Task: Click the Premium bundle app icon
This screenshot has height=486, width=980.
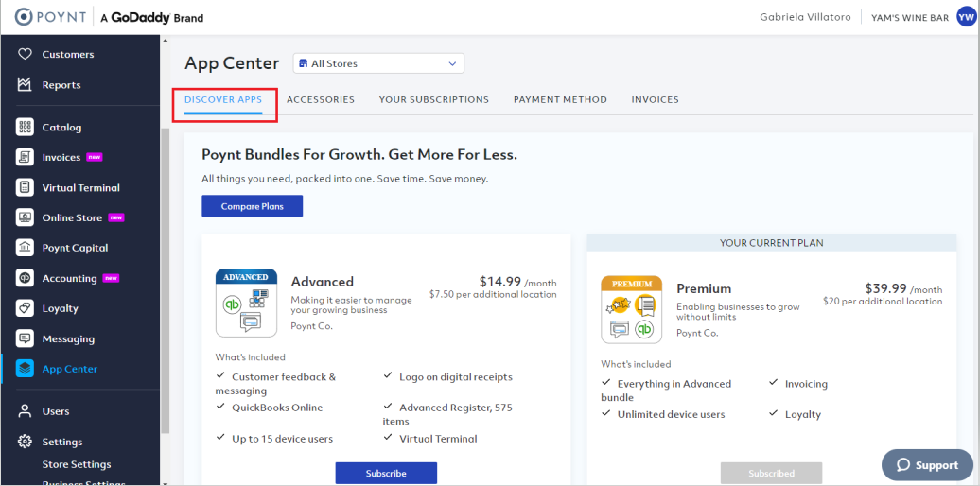Action: tap(631, 310)
